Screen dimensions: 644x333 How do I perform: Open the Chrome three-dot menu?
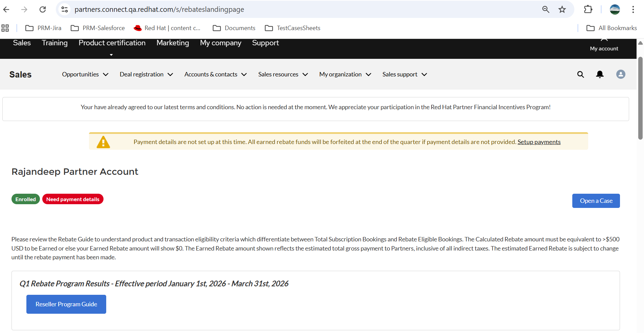pyautogui.click(x=633, y=9)
